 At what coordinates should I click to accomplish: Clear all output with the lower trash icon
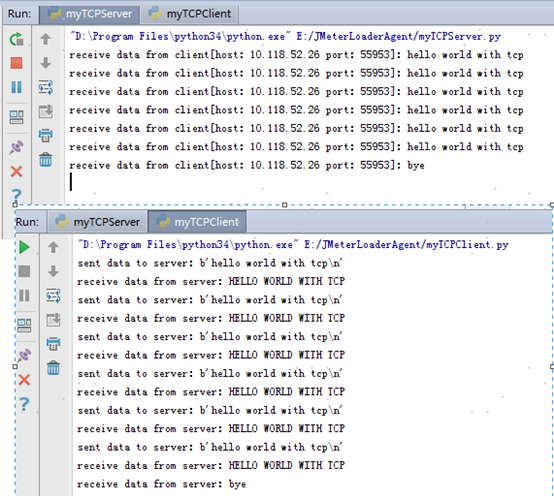tap(53, 368)
